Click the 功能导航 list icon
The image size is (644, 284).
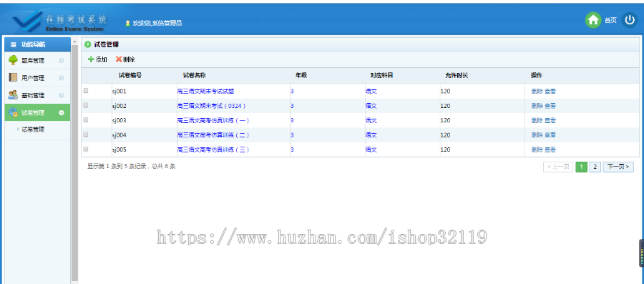tap(13, 44)
